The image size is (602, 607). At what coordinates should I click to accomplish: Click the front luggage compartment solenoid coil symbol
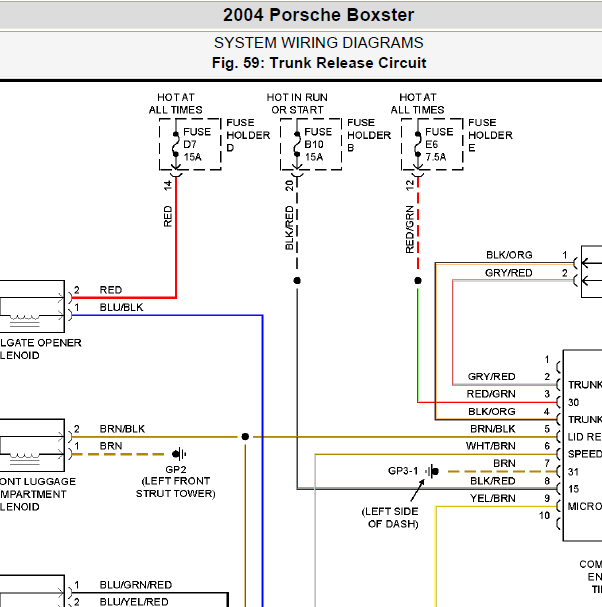[25, 459]
